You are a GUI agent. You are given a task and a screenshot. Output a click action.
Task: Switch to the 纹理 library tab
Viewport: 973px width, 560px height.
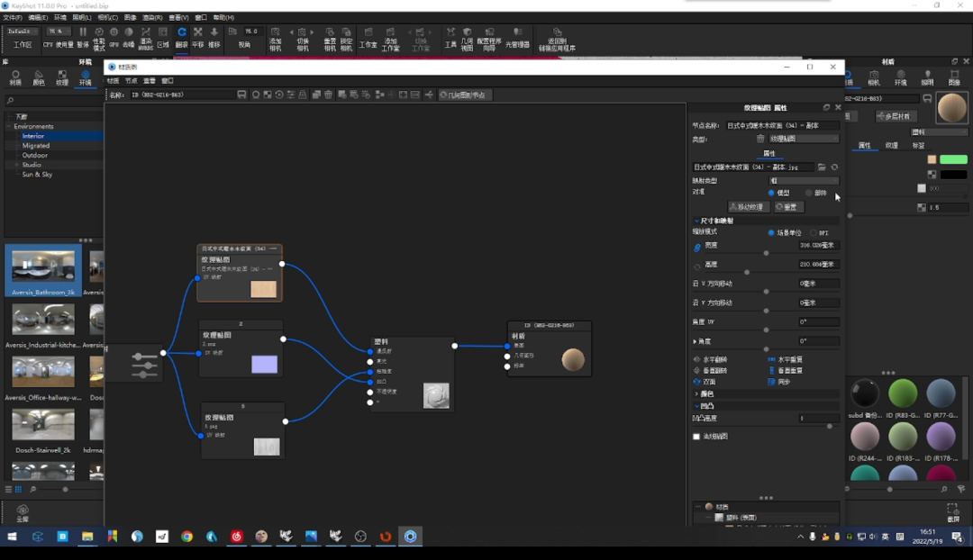(62, 77)
